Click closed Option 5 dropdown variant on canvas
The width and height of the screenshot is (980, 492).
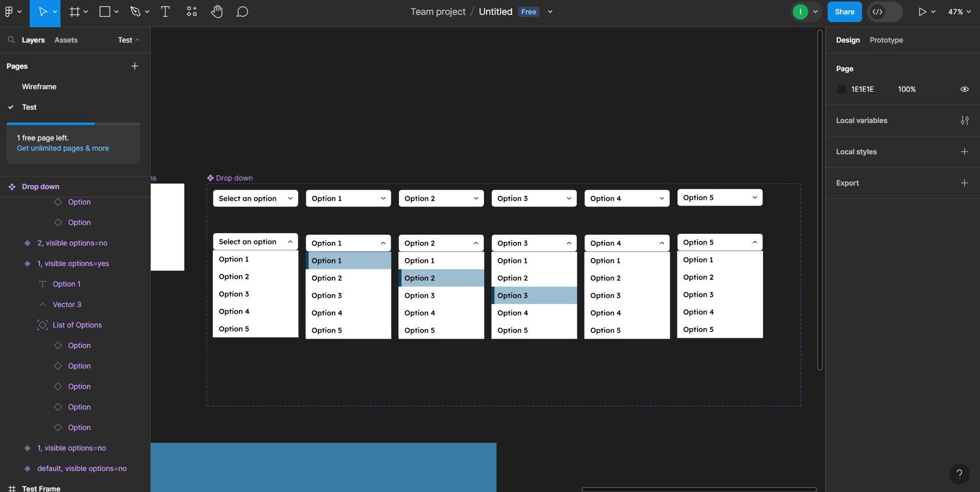(720, 197)
